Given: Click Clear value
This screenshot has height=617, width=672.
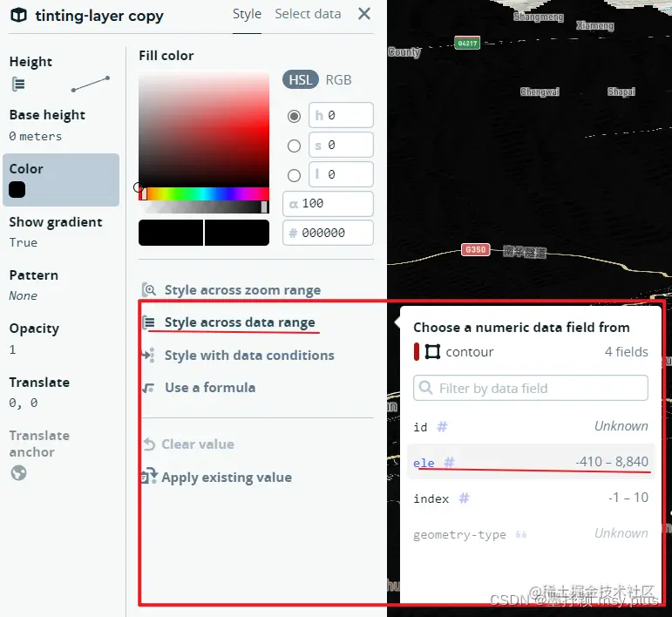Looking at the screenshot, I should click(x=198, y=444).
